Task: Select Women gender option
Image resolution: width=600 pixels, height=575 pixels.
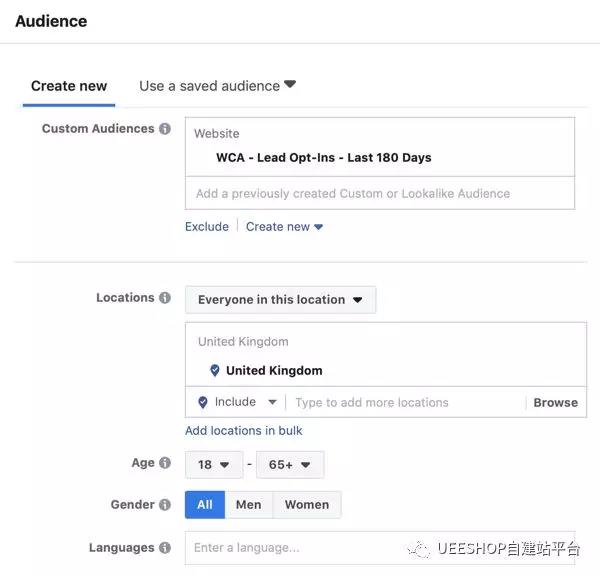Action: pyautogui.click(x=306, y=505)
